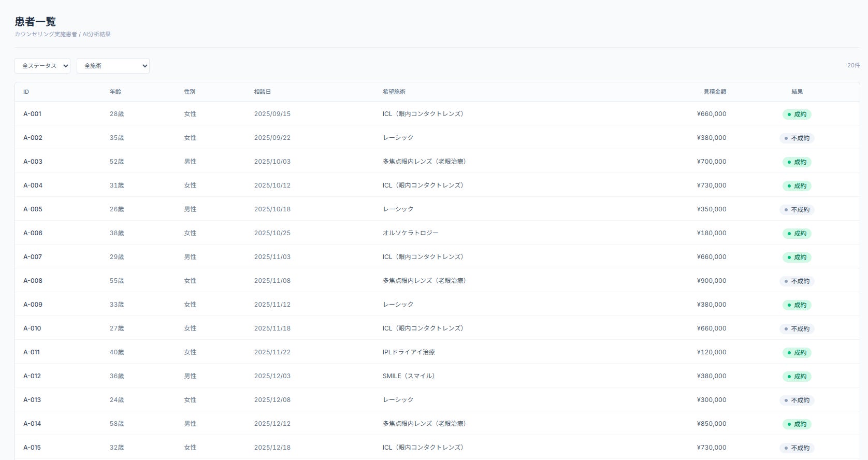Click the 成約 badge for A-003
The width and height of the screenshot is (868, 460).
click(x=797, y=162)
